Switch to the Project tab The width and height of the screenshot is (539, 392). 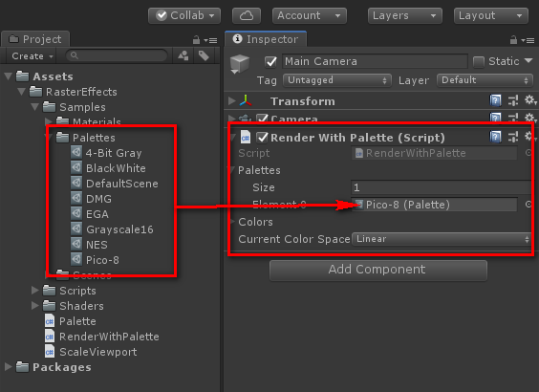35,39
